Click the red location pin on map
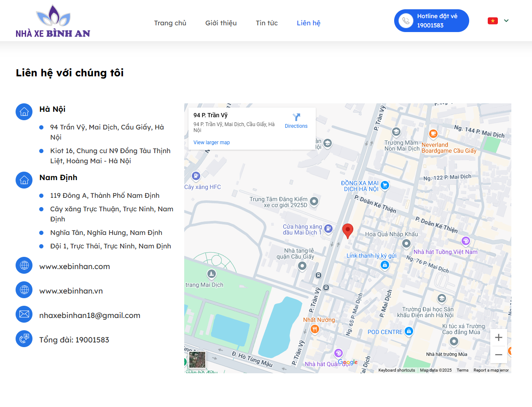Image resolution: width=532 pixels, height=407 pixels. tap(347, 231)
